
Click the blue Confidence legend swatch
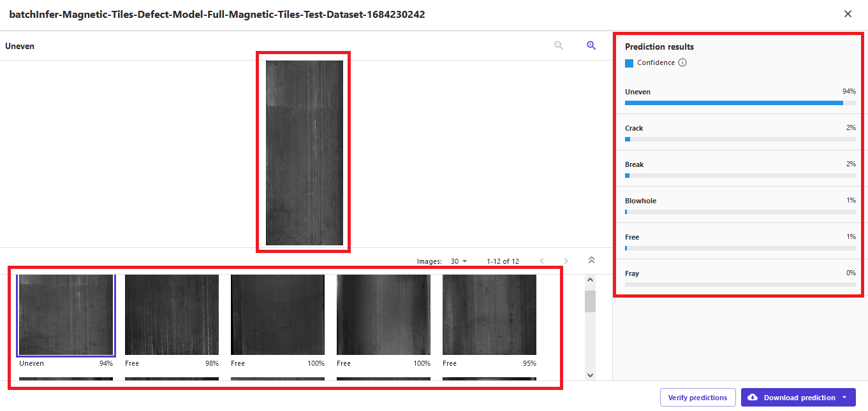[x=629, y=63]
